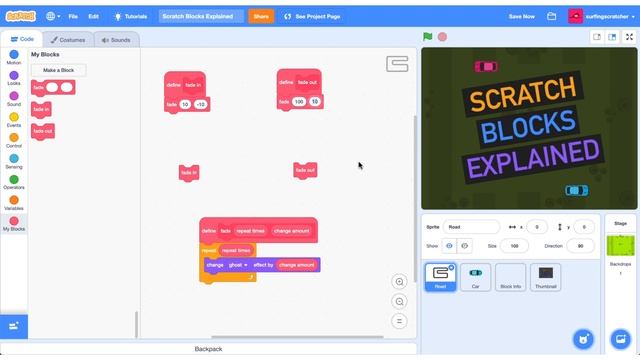
Task: Reset workspace zoom to default
Action: [399, 321]
